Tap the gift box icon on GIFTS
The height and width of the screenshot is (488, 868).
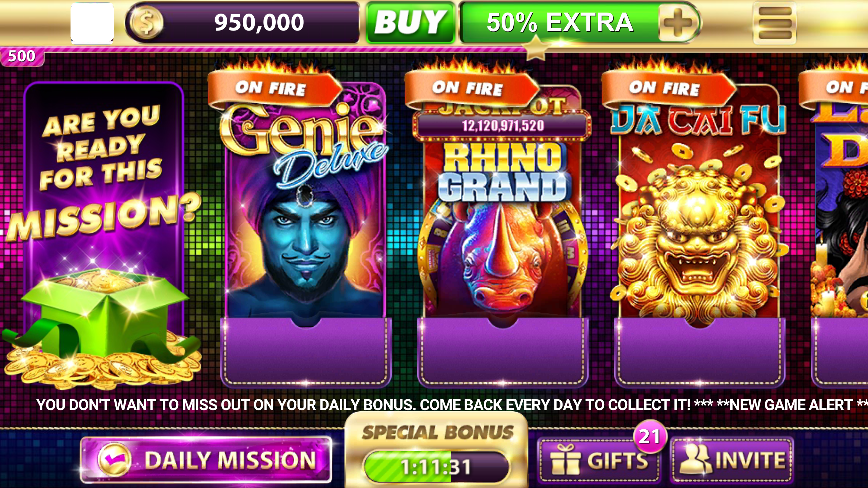pyautogui.click(x=565, y=460)
